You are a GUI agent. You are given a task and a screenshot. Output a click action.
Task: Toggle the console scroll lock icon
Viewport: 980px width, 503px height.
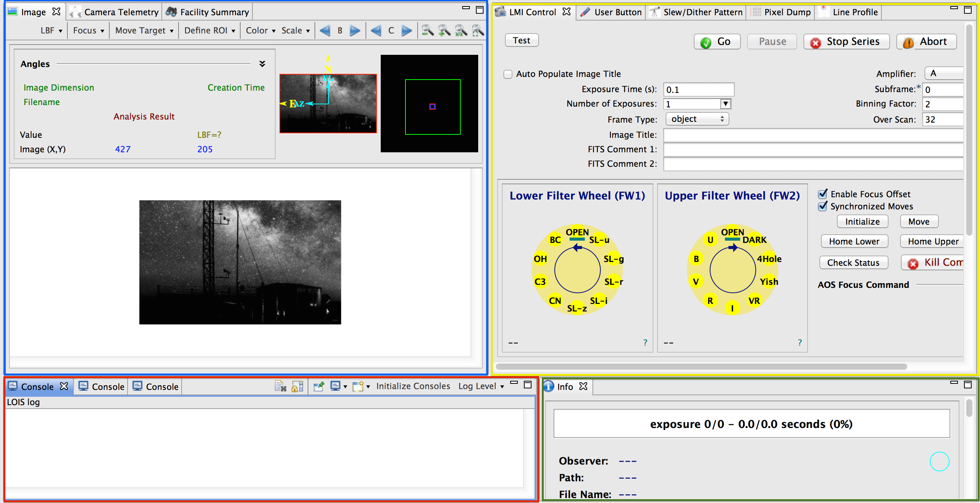click(x=297, y=386)
